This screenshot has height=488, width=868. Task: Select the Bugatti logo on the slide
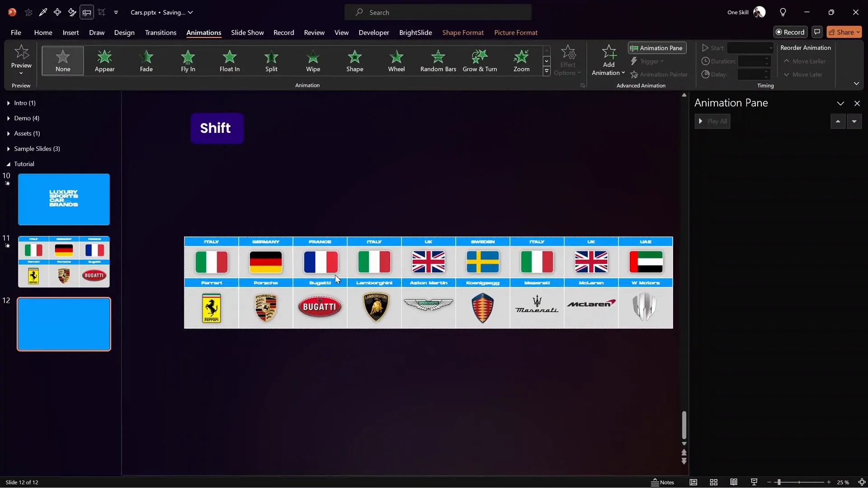click(320, 307)
